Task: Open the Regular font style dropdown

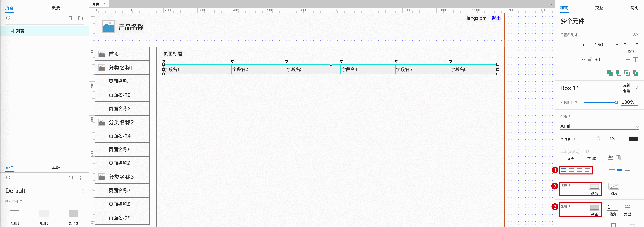Action: 580,139
